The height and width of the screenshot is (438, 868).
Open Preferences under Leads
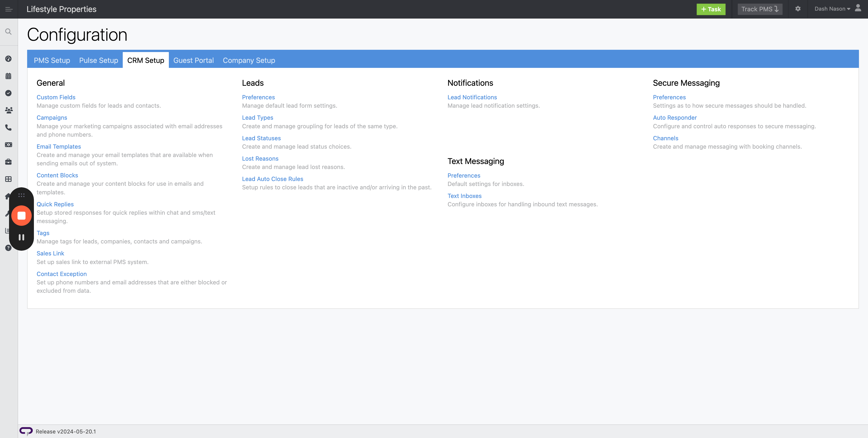(x=258, y=97)
